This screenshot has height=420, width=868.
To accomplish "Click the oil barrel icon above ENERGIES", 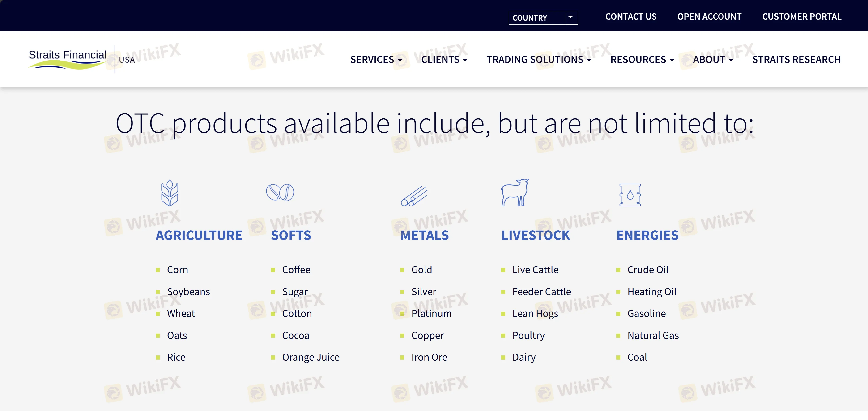I will [631, 195].
